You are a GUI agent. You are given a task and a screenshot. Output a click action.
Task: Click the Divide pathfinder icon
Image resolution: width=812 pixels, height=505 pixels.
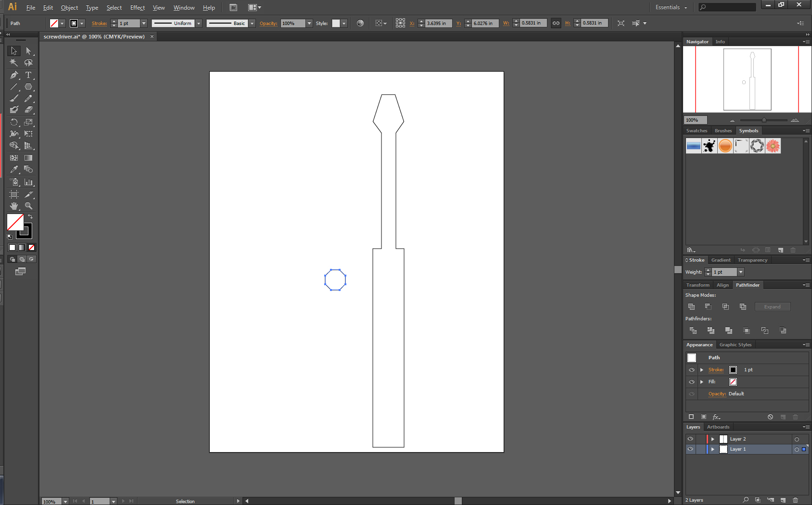click(x=693, y=330)
